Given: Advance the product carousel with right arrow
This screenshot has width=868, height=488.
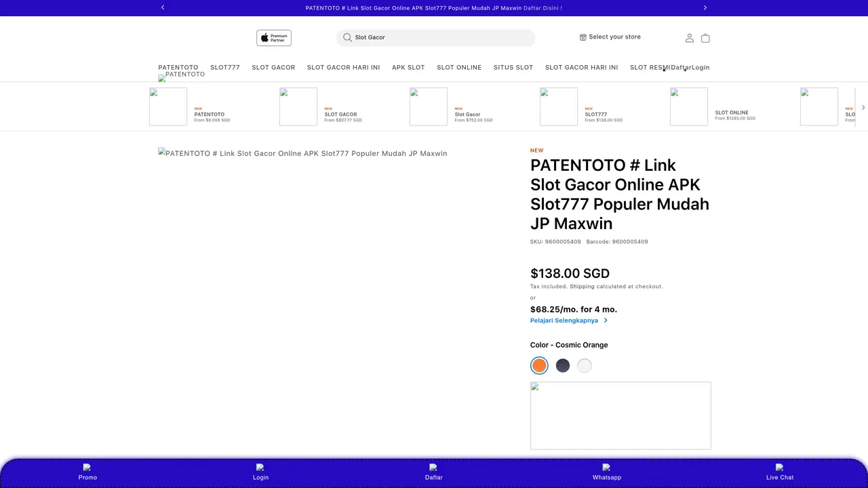Looking at the screenshot, I should [863, 107].
